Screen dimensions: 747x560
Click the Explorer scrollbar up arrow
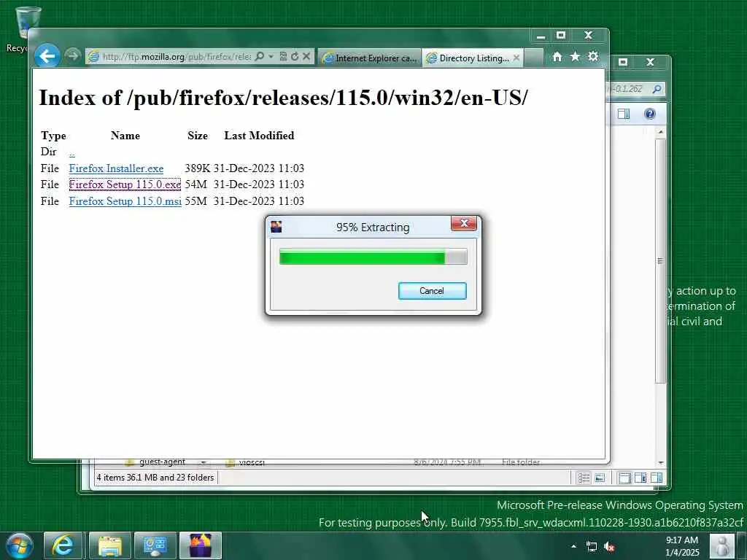(660, 132)
